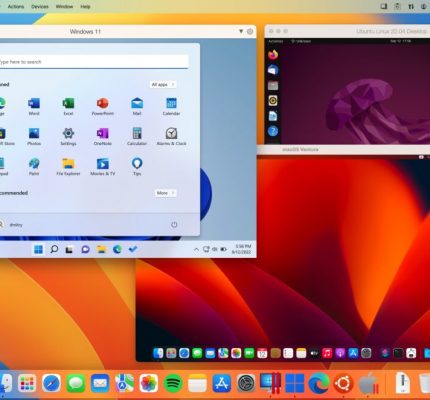Open Firefox in the Ubuntu dock
Screen dimensions: 430x400
(x=273, y=55)
